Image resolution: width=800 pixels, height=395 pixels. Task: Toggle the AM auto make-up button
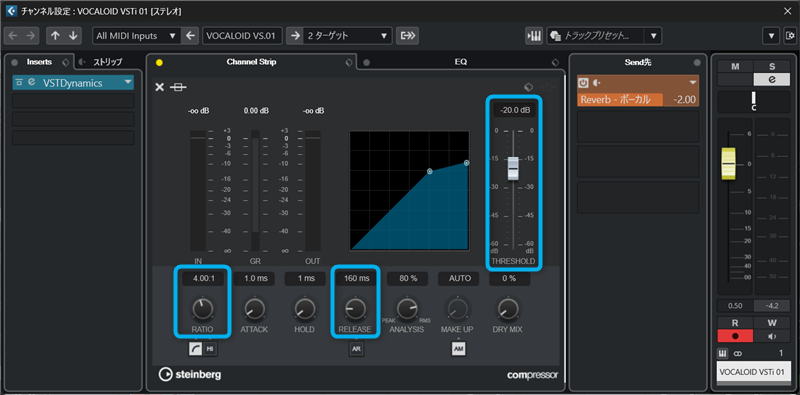pyautogui.click(x=458, y=349)
